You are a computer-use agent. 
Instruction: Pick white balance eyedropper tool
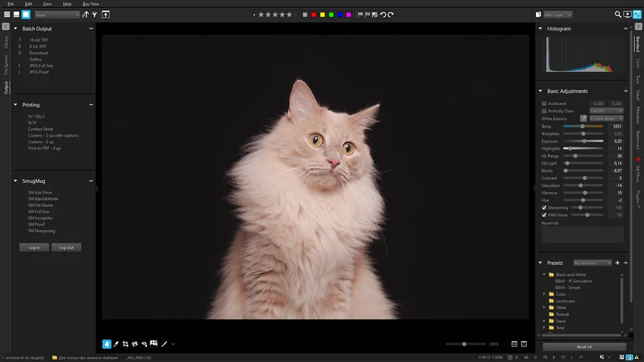(583, 119)
